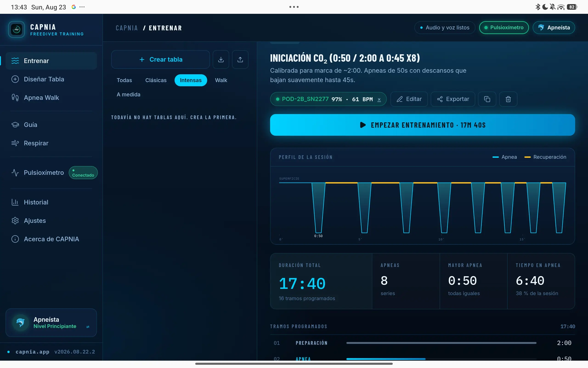The image size is (588, 368).
Task: Click the battery indicator showing 82
Action: coord(572,7)
